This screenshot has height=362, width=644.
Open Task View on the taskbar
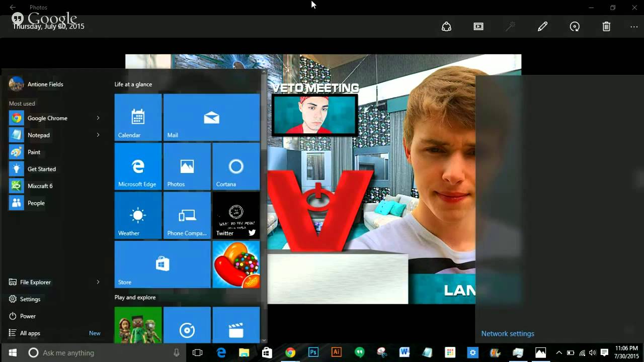coord(198,353)
